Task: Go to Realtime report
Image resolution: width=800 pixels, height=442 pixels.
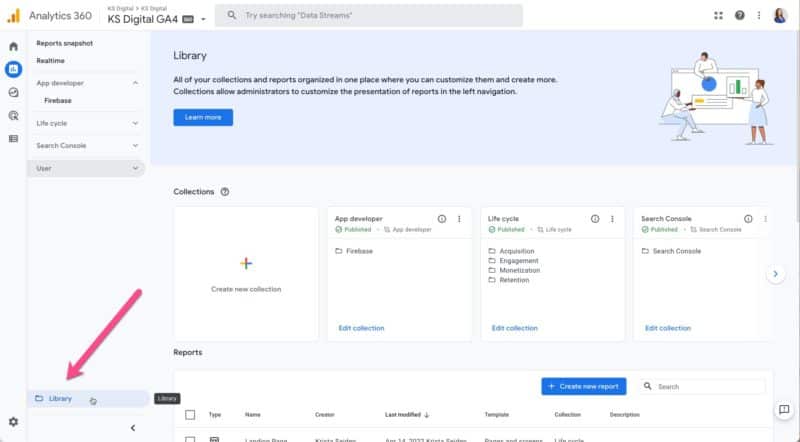Action: [51, 61]
